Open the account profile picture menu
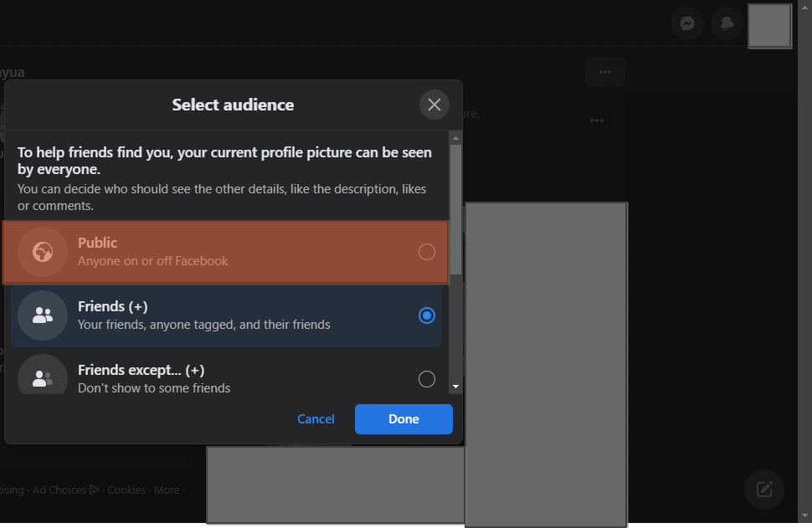Viewport: 812px width, 528px height. point(769,26)
